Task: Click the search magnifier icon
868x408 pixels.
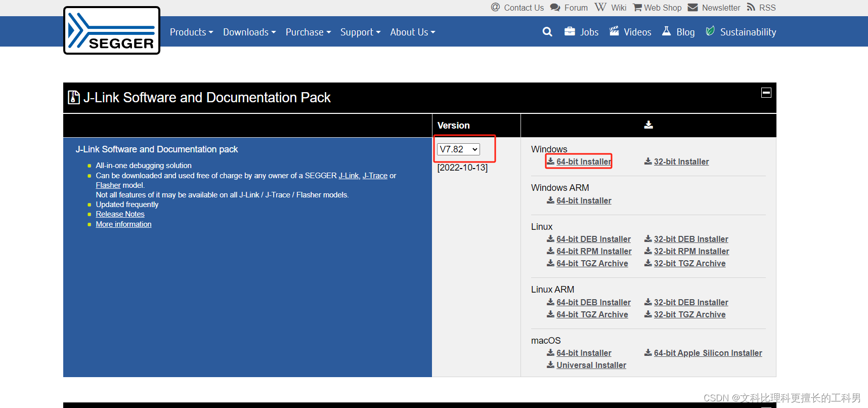Action: click(x=547, y=32)
